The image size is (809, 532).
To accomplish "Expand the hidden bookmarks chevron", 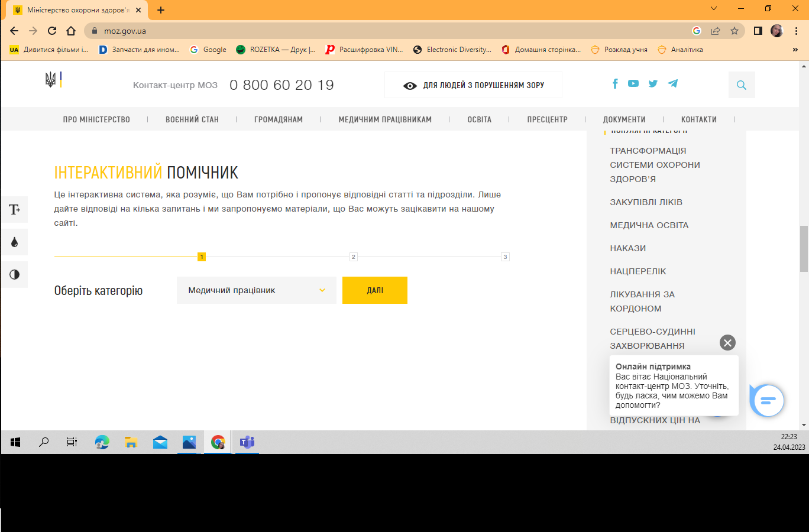I will (795, 50).
